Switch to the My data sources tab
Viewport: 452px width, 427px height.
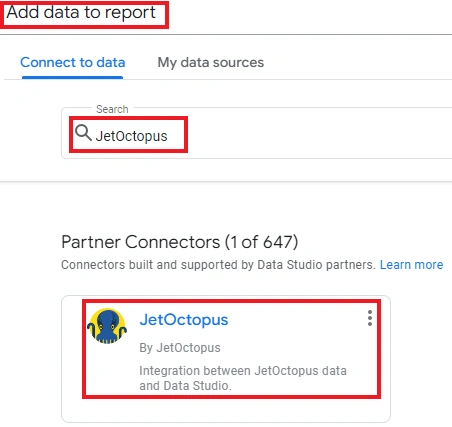tap(211, 62)
